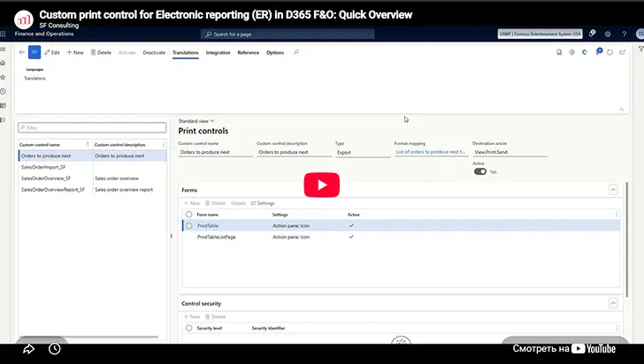This screenshot has width=644, height=364.
Task: Select the ProdTable row radio button
Action: coord(188,225)
